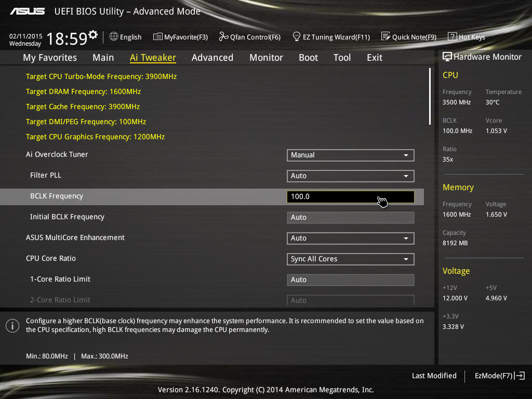Click the memory voltage value 1.650 V
This screenshot has height=399, width=532.
(x=496, y=215)
